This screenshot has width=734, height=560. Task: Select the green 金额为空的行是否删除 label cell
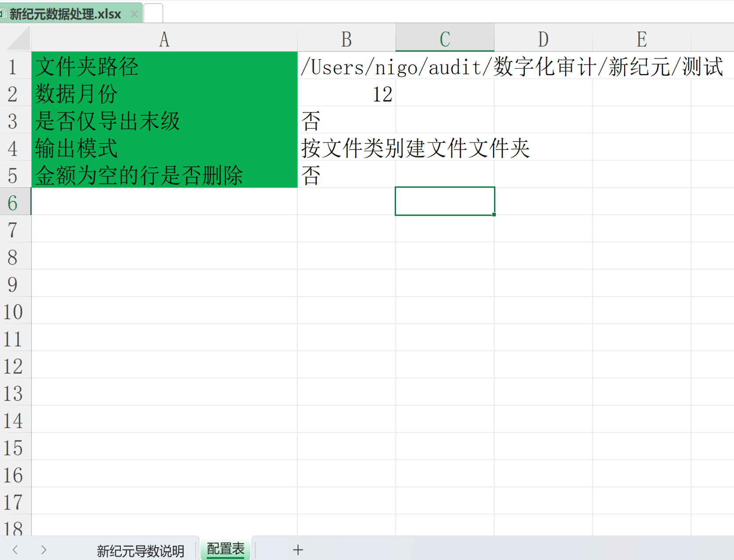tap(164, 175)
